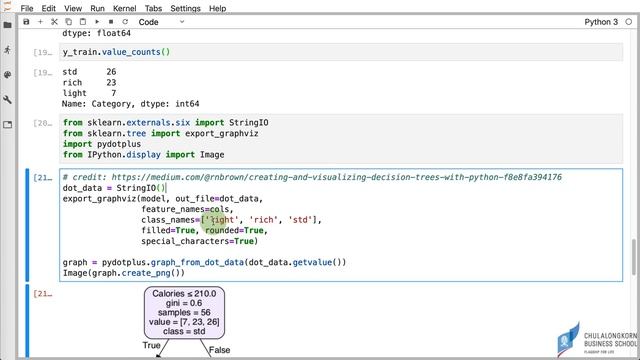Screen dimensions: 640x360
Task: Open the running kernels sidebar panel
Action: (x=7, y=50)
